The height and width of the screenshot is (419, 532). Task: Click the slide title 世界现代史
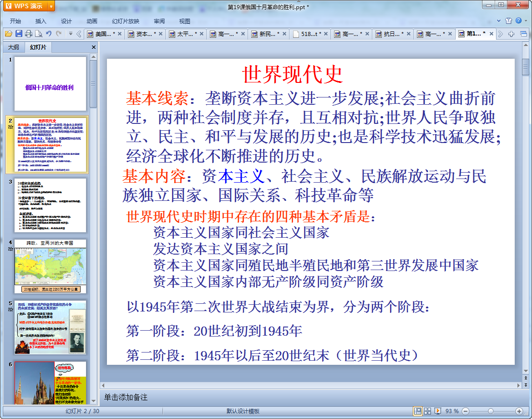(x=293, y=74)
